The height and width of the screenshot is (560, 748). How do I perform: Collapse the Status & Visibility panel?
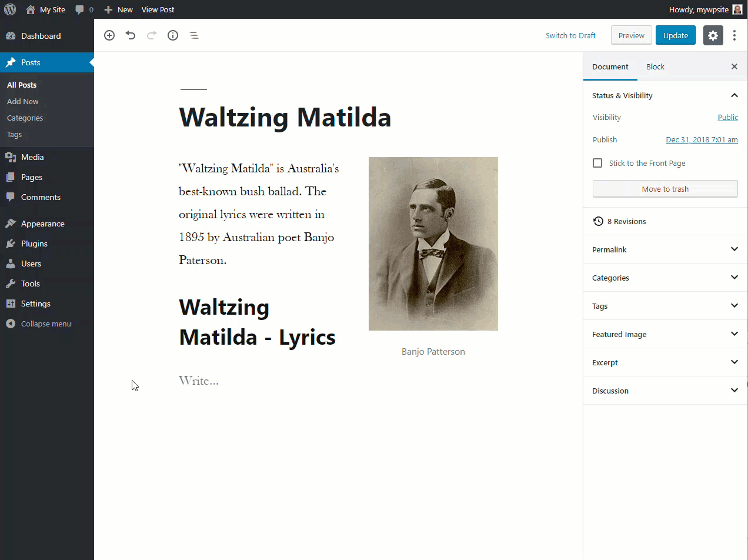pyautogui.click(x=665, y=95)
